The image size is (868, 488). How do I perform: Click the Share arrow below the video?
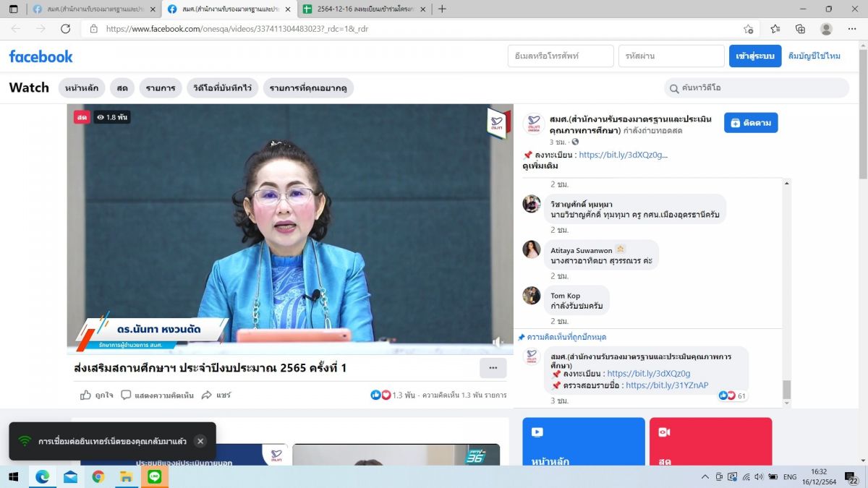pos(208,395)
